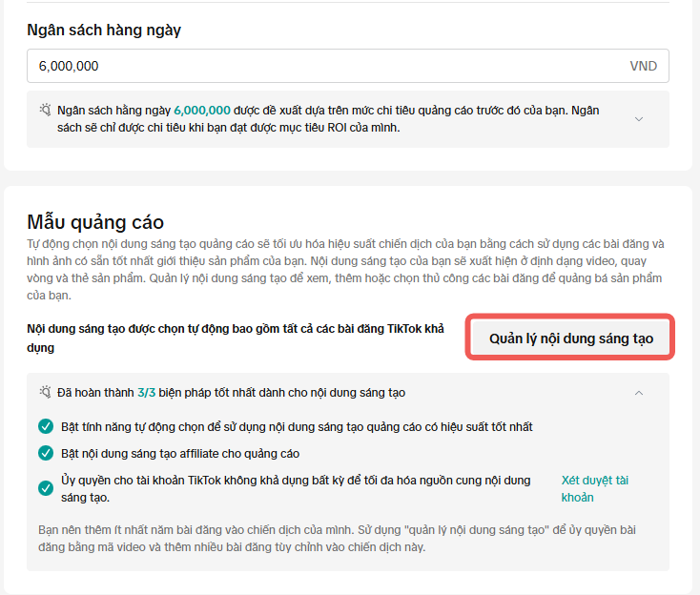Image resolution: width=700 pixels, height=595 pixels.
Task: Click lightbulb icon beside Đã hoàn thành 3/3
Action: pos(45,392)
